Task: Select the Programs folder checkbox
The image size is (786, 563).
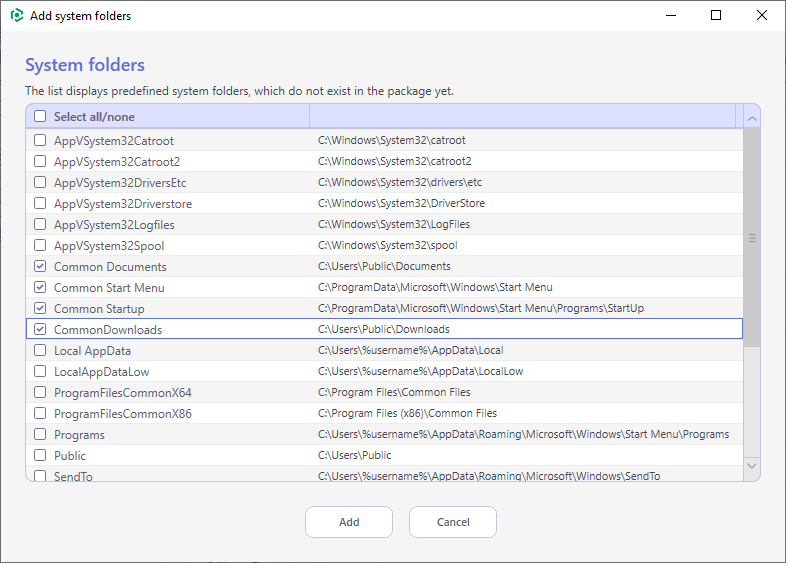Action: tap(40, 434)
